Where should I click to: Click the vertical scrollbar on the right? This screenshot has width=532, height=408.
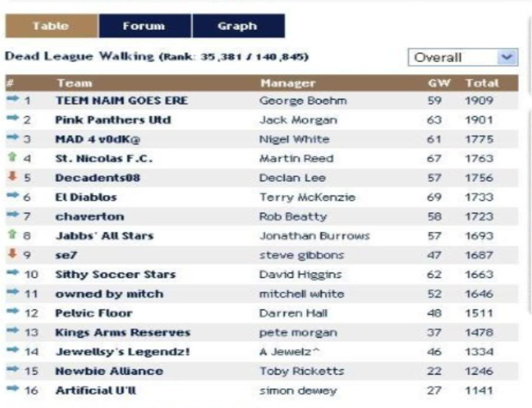tap(529, 206)
